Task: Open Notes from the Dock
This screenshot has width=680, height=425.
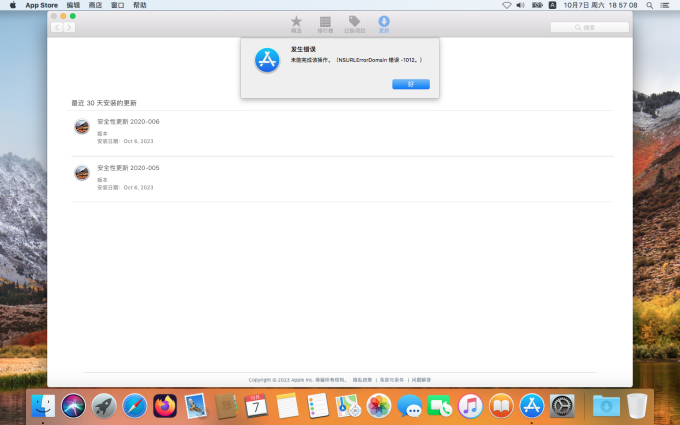Action: (287, 406)
